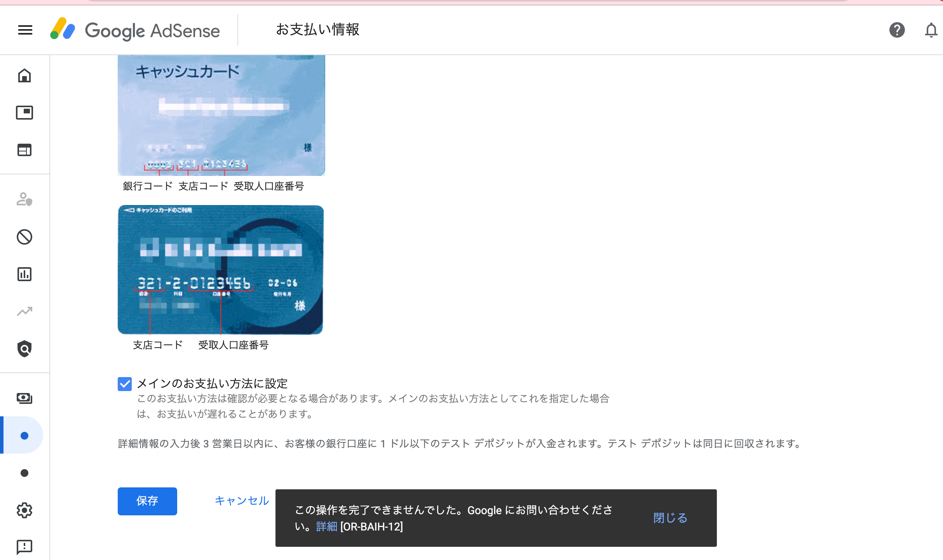The height and width of the screenshot is (560, 943).
Task: Click the 保存 save button
Action: [147, 501]
